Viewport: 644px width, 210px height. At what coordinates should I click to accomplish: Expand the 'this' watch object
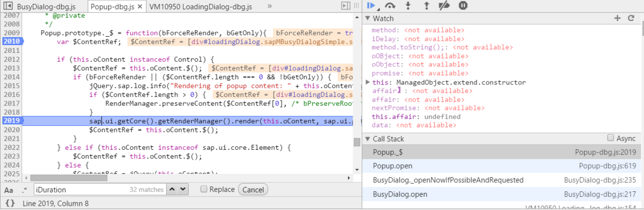pyautogui.click(x=368, y=82)
